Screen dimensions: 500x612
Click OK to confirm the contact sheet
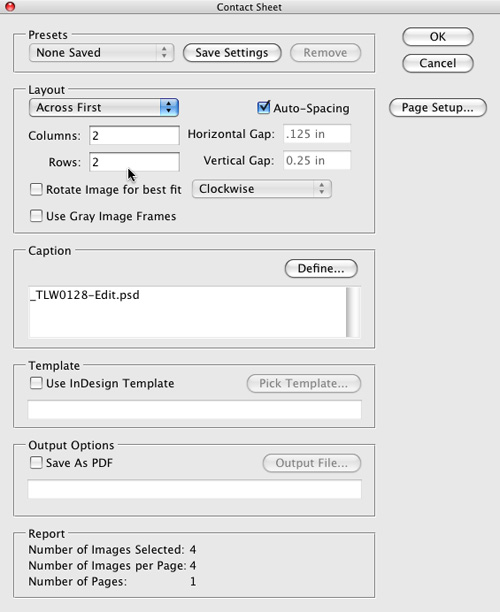point(438,37)
